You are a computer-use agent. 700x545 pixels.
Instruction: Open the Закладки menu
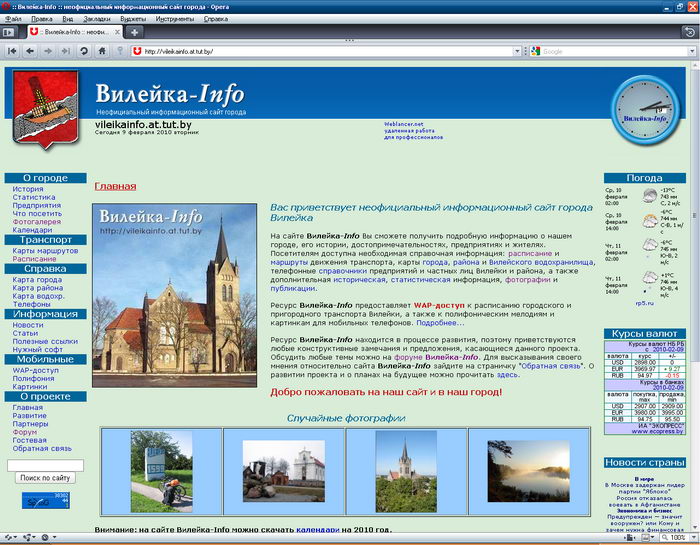tap(96, 19)
